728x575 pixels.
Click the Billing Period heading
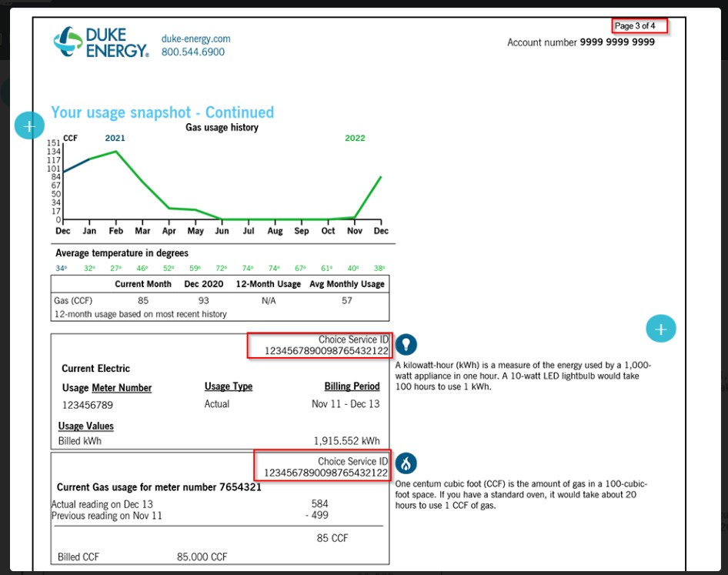click(x=352, y=386)
